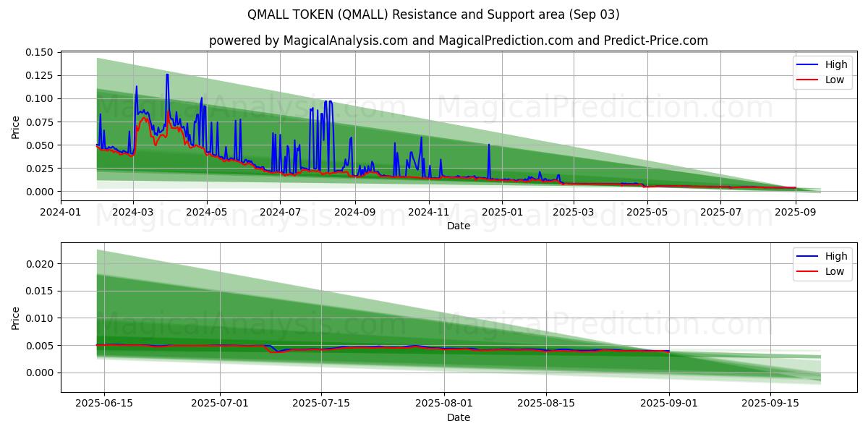Select the Low legend label in lower chart

835,271
